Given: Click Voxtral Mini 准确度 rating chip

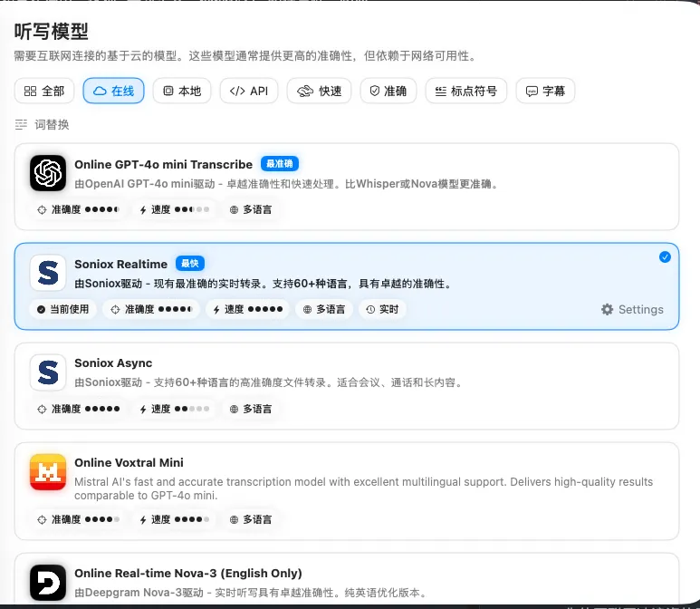Looking at the screenshot, I should (79, 519).
